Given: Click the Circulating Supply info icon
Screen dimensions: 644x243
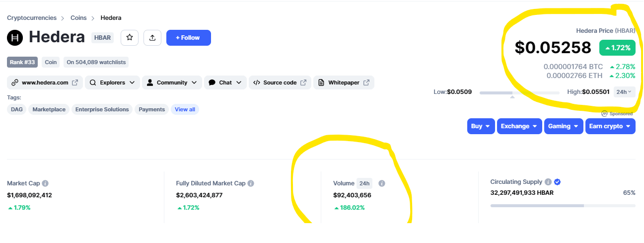Looking at the screenshot, I should point(548,182).
